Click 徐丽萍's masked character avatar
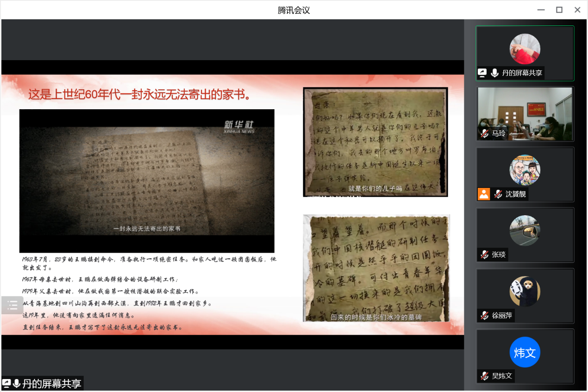Viewport: 588px width, 392px height. tap(525, 292)
